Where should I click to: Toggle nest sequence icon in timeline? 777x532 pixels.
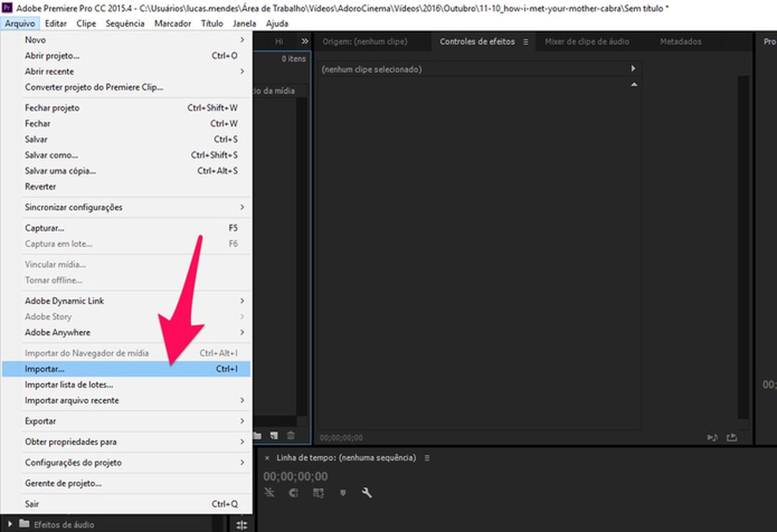(269, 493)
